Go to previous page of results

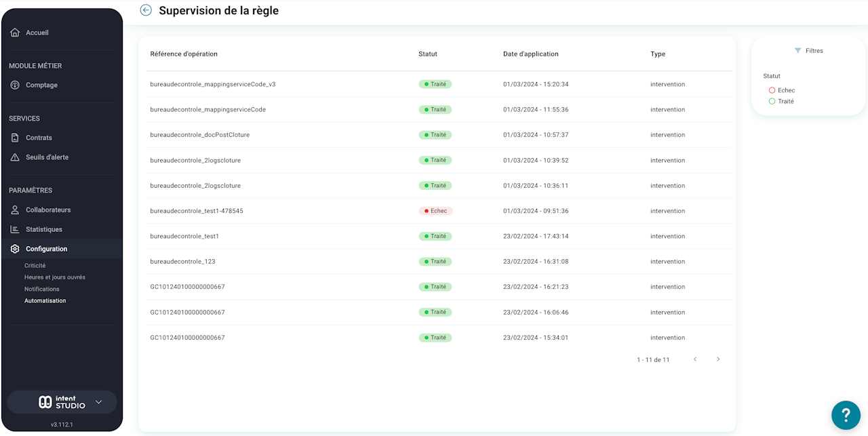coord(695,359)
